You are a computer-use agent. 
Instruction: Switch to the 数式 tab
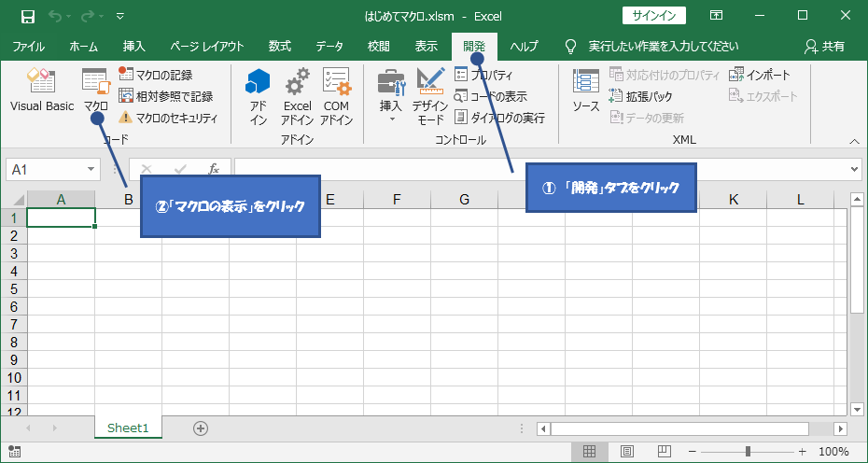click(280, 47)
